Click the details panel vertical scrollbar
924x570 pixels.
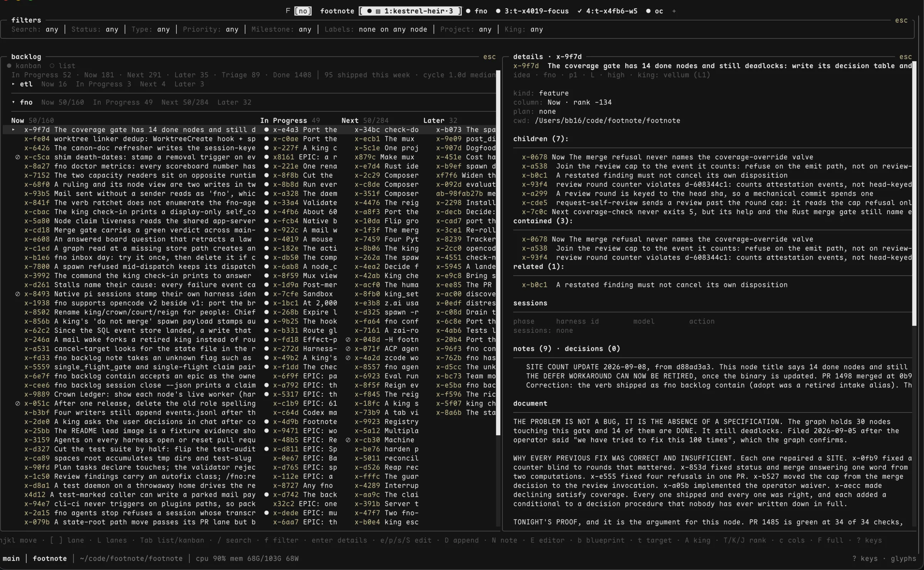914,193
